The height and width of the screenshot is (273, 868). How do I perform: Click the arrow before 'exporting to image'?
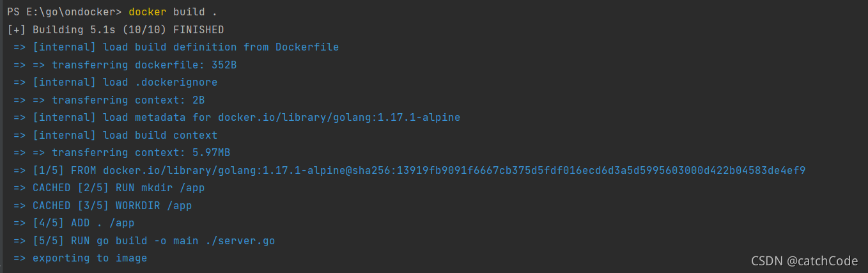coord(19,258)
